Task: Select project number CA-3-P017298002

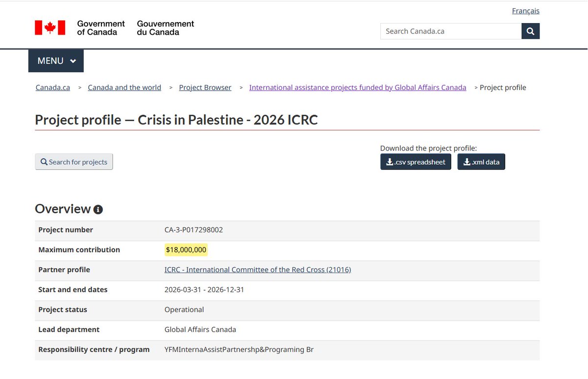Action: pyautogui.click(x=194, y=229)
